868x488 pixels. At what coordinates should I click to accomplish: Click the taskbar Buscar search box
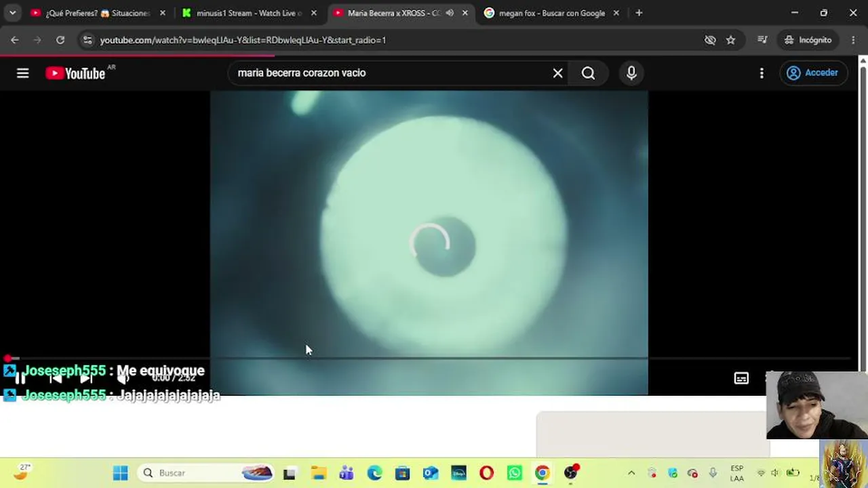[x=207, y=473]
